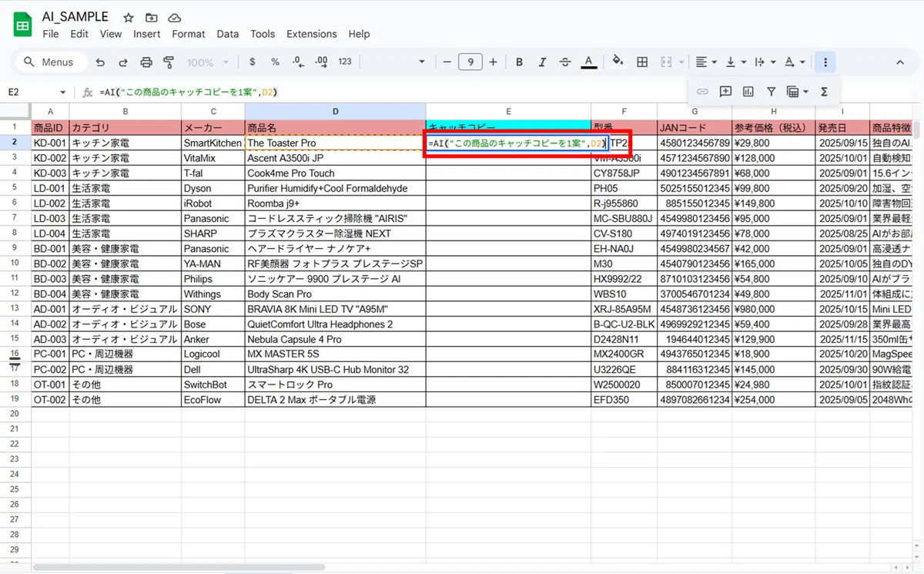This screenshot has width=924, height=574.
Task: Collapse the menus with the chevron
Action: tap(900, 62)
